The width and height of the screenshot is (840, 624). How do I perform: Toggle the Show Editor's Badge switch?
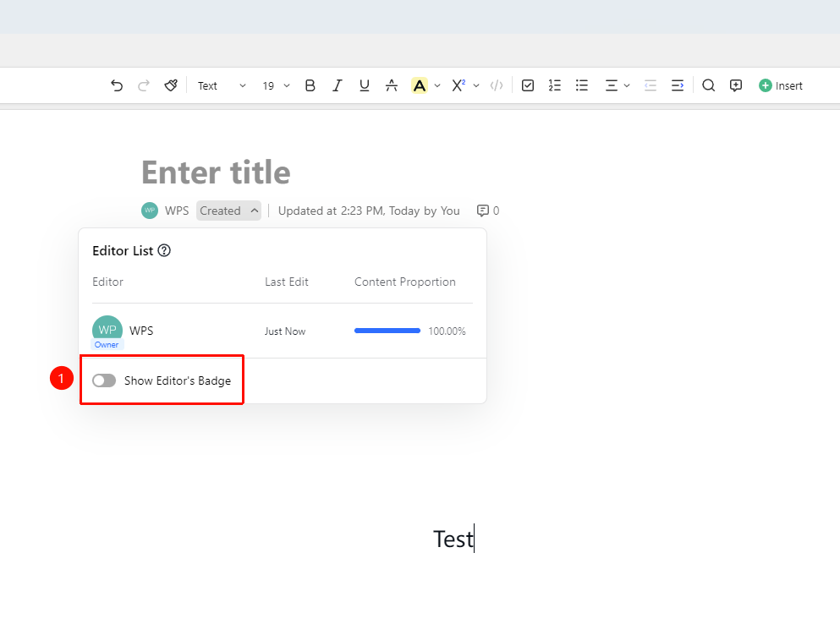[x=104, y=380]
